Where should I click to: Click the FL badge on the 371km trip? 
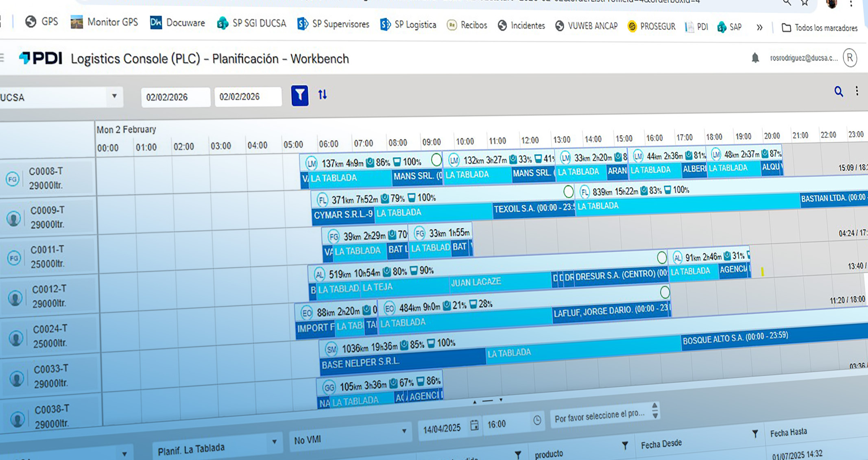pos(322,200)
